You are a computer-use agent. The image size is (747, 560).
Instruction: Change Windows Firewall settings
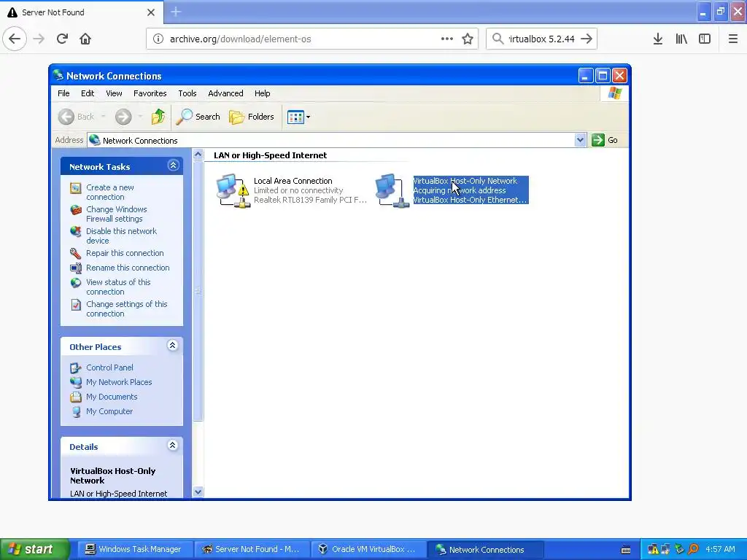116,214
